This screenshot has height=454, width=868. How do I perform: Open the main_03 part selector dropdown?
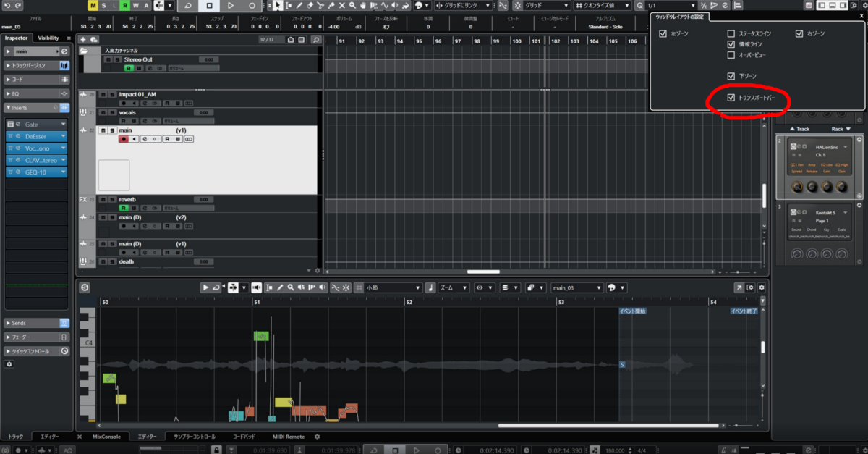tap(576, 287)
